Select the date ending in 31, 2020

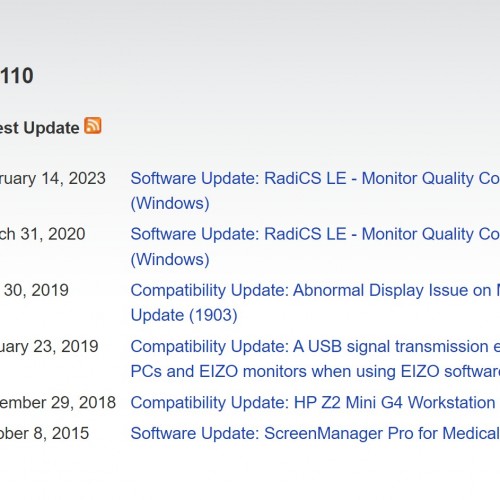pyautogui.click(x=43, y=234)
